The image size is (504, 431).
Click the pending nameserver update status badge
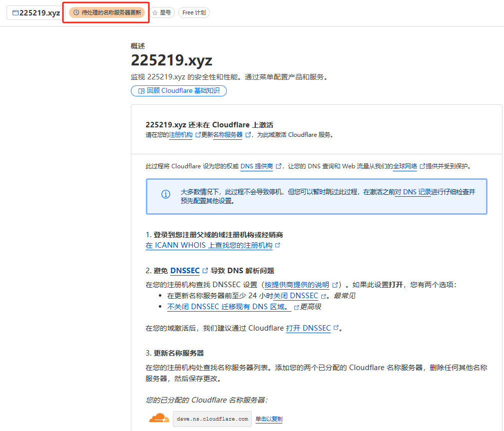[107, 12]
